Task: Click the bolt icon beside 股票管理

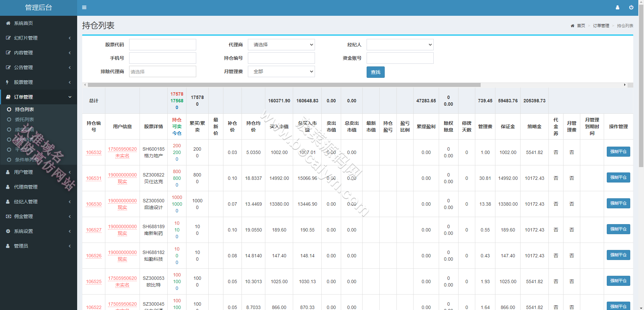Action: point(7,82)
